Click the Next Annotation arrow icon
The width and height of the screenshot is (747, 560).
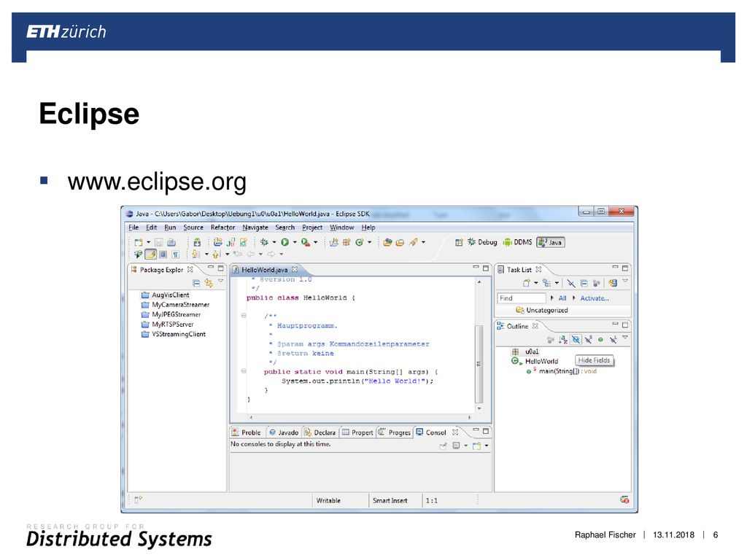pos(196,254)
